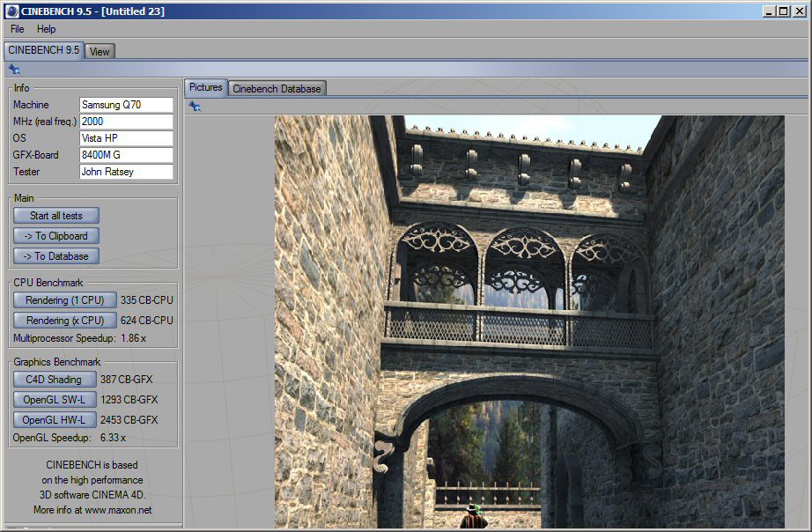Click the pin icon below the Pictures tab
Screen dimensions: 812x532
coord(195,107)
